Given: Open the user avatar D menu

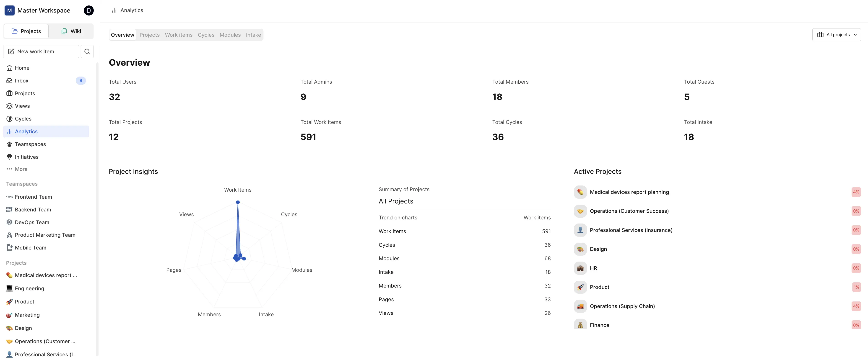Looking at the screenshot, I should 89,10.
